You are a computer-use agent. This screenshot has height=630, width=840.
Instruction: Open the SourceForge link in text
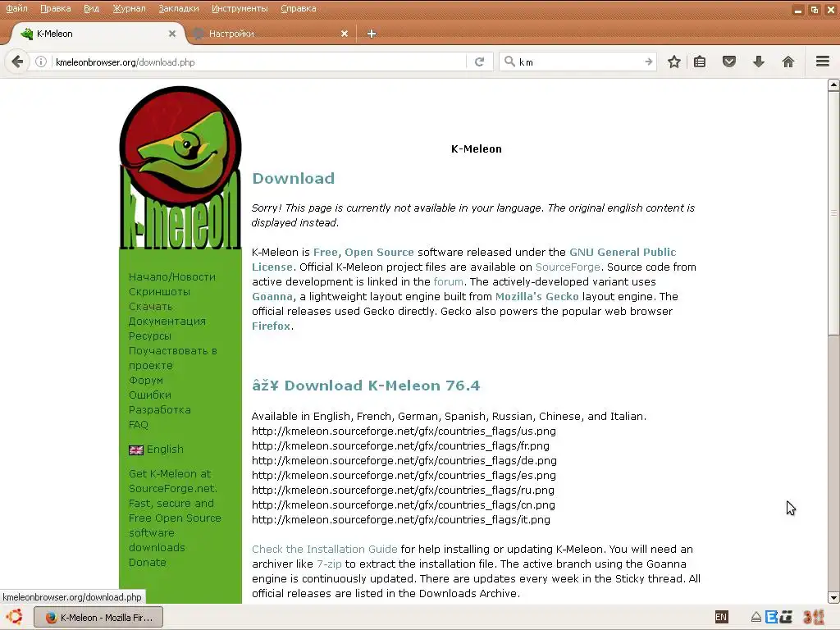point(568,267)
